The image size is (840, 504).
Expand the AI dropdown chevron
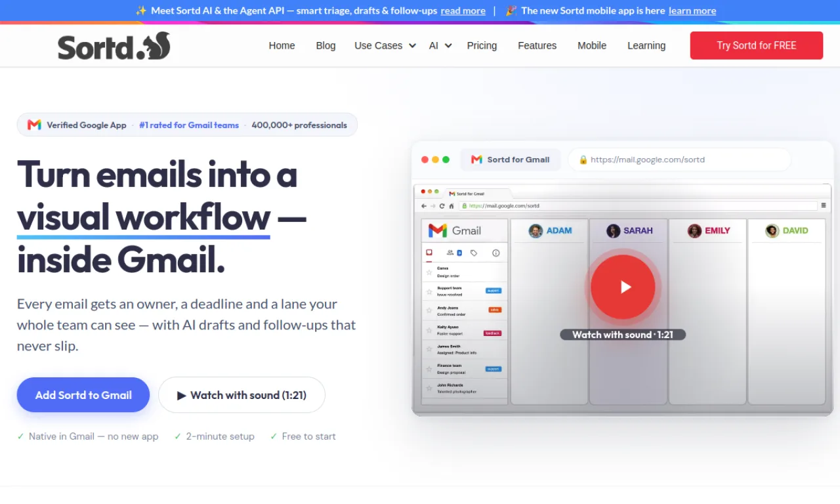[x=448, y=46]
